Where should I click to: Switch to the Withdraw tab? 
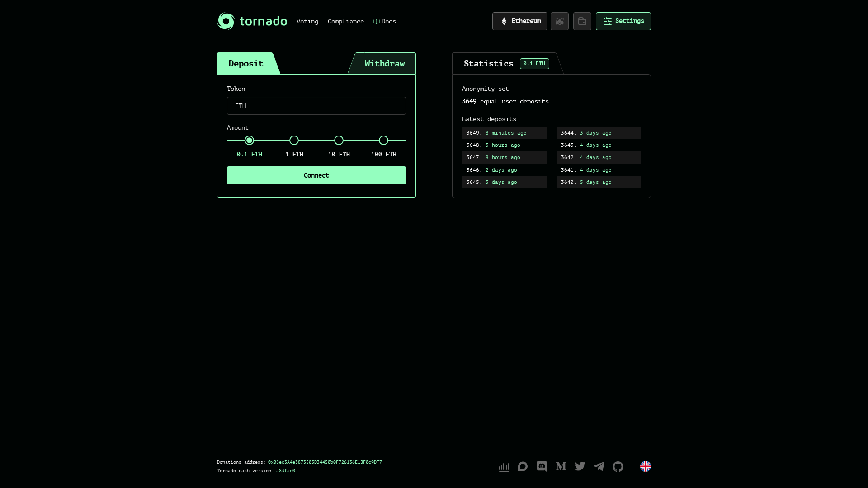click(x=383, y=63)
